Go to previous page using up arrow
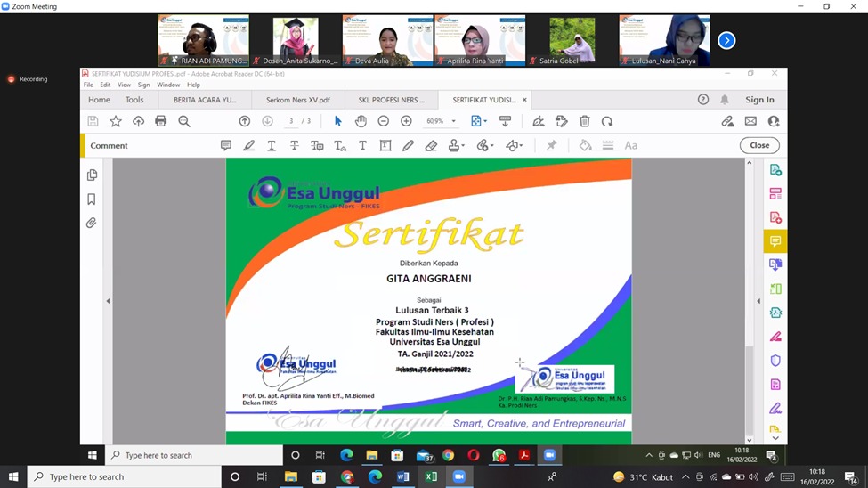The image size is (868, 488). tap(245, 121)
